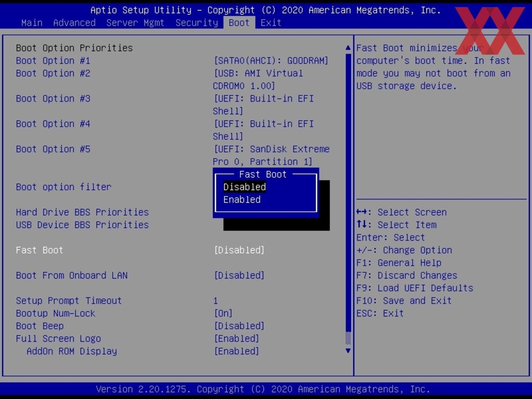Click the Fast Boot popup title
Viewport: 532px width, 399px height.
263,174
